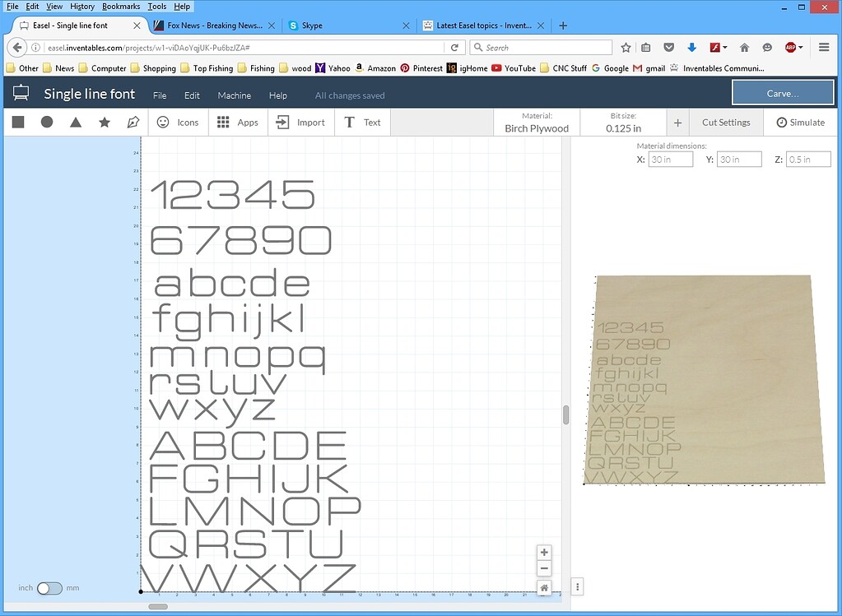Zoom in using the plus control
842x616 pixels.
pyautogui.click(x=543, y=552)
